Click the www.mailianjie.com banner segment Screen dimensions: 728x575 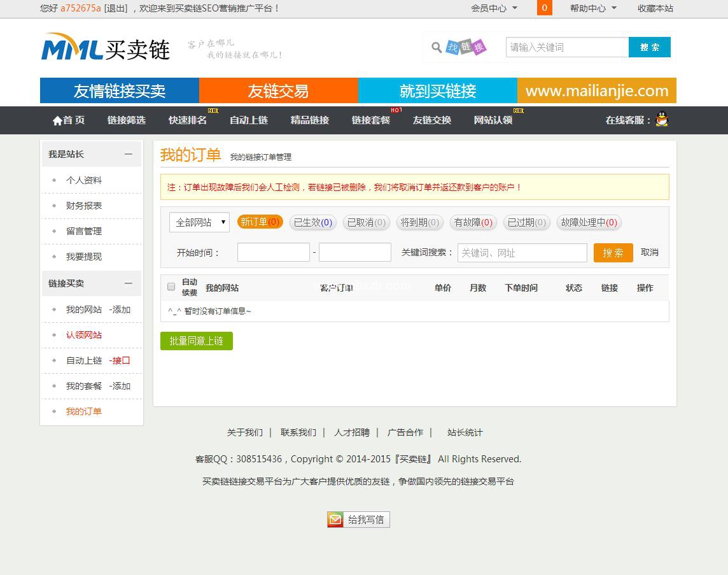(597, 90)
